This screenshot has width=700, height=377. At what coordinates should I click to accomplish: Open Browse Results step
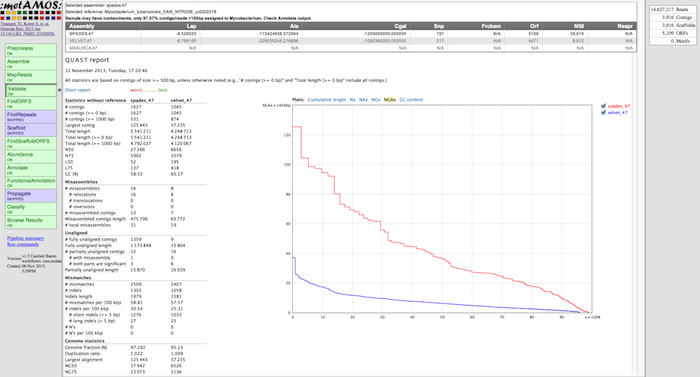click(31, 222)
